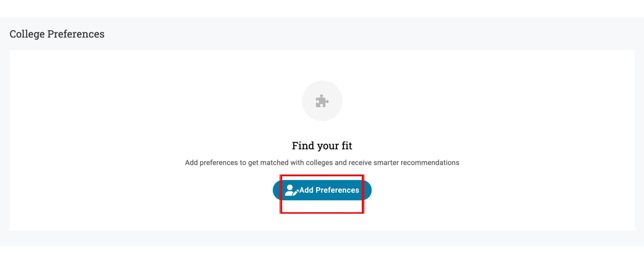
Task: Click the "College Preferences" section title
Action: tap(57, 34)
